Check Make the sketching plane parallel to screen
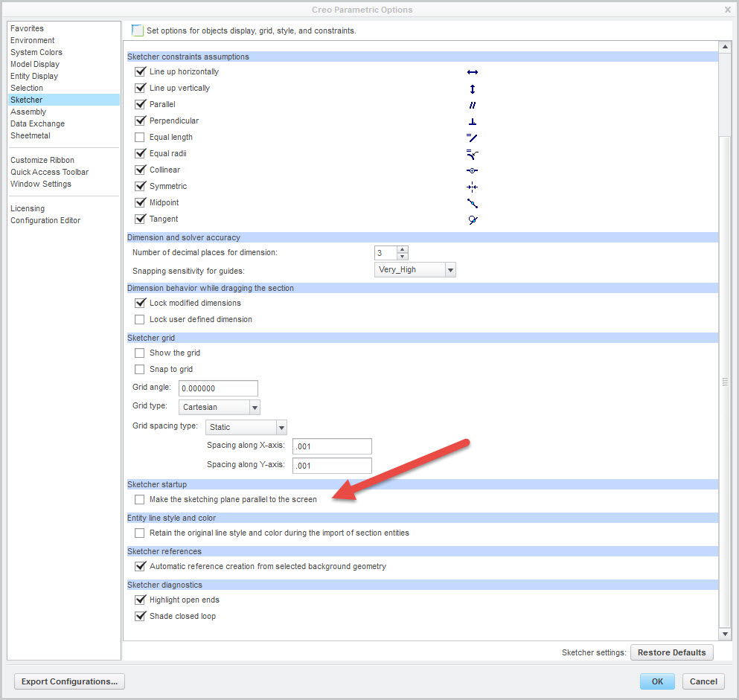739x700 pixels. [139, 499]
